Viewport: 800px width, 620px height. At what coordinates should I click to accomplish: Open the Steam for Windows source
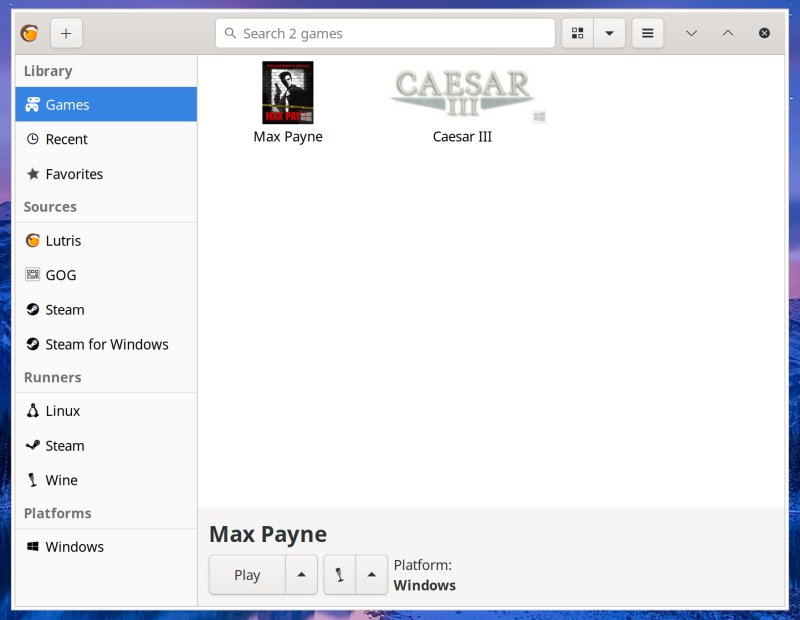tap(105, 344)
